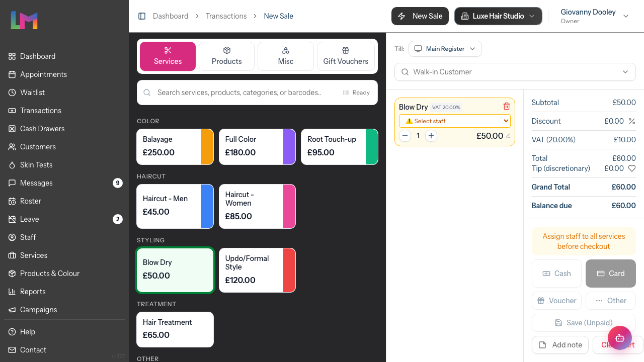Click the green swatch on the Root Touch-up card

[372, 147]
